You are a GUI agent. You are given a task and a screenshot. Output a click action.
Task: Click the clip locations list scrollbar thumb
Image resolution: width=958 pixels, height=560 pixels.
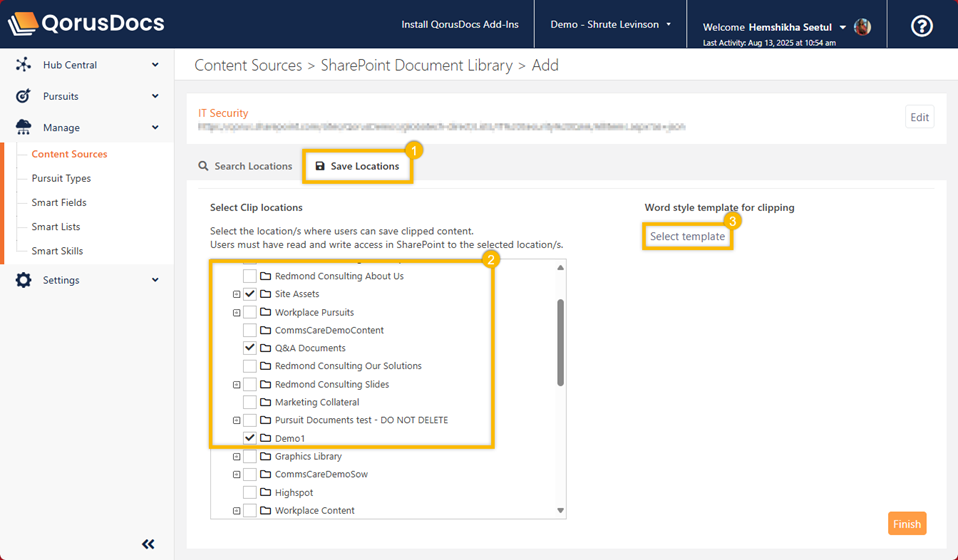click(x=560, y=342)
